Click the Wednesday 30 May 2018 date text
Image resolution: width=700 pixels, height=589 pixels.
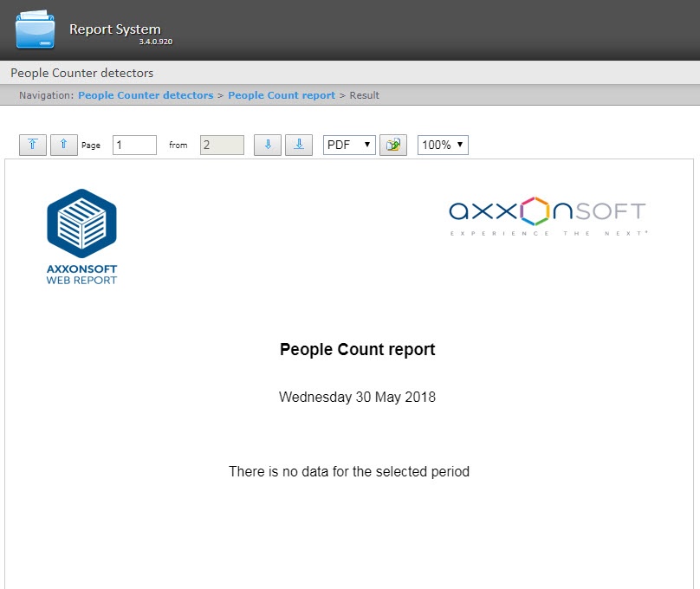click(357, 397)
